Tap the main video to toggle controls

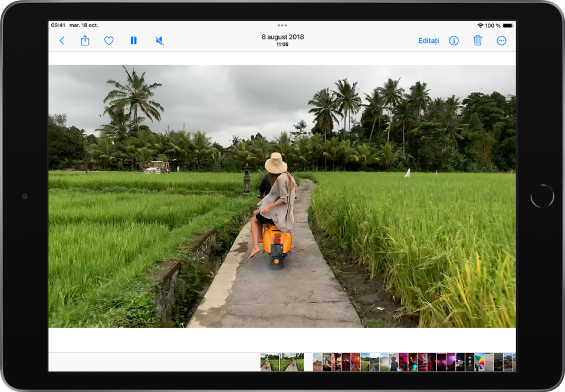pos(282,196)
